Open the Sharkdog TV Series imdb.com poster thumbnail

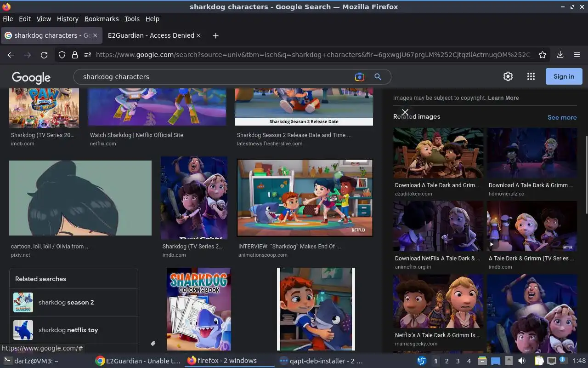coord(194,198)
